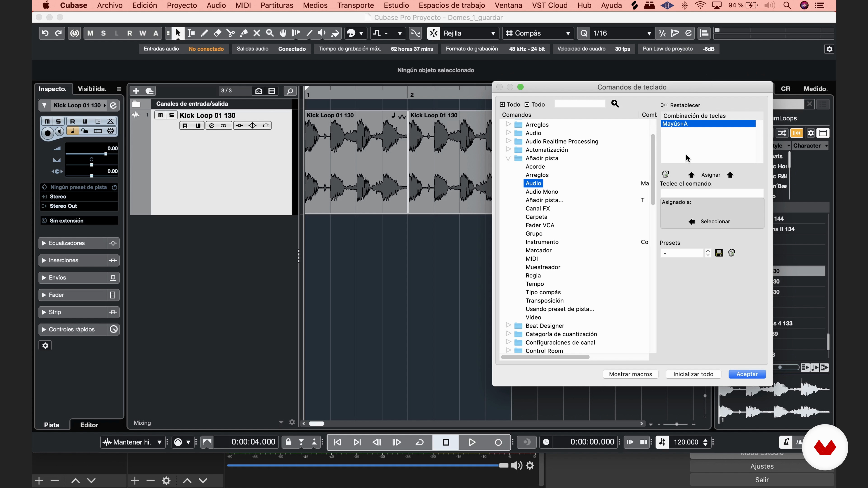Click the Undo arrow in toolbar
The width and height of the screenshot is (868, 488).
point(45,33)
